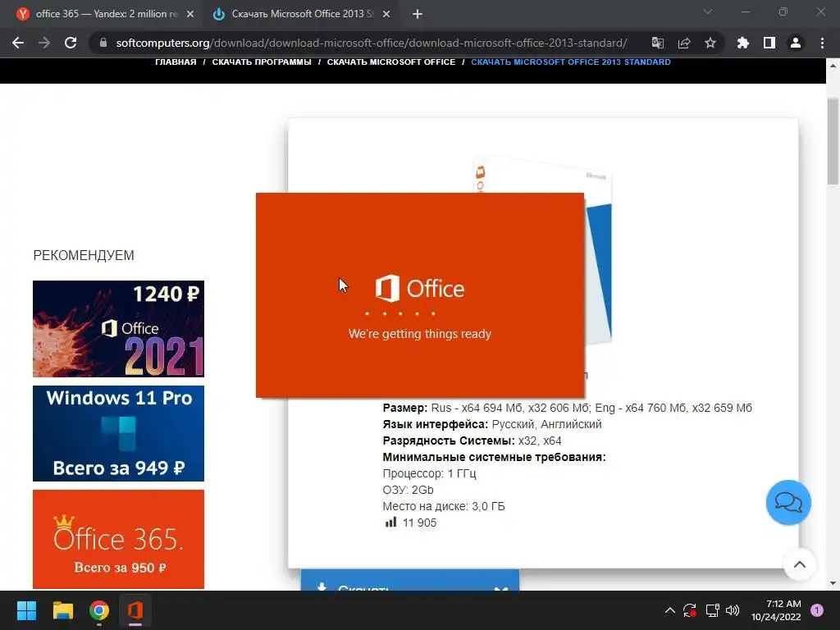Select the Office 2013 Standard breadcrumb
The height and width of the screenshot is (630, 840).
[x=571, y=62]
